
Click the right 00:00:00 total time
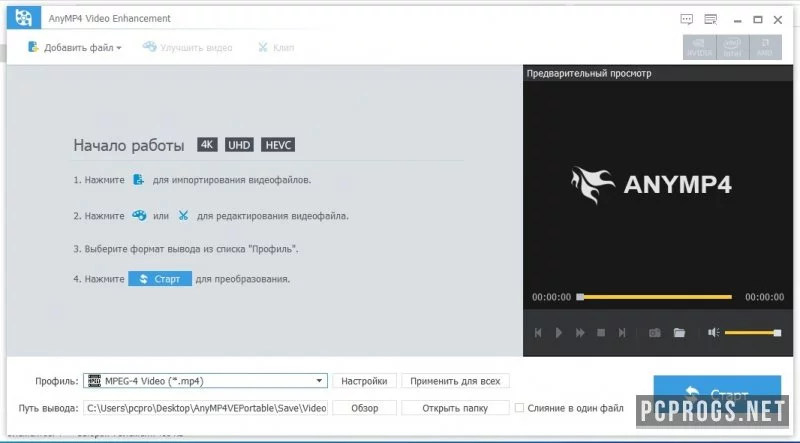tap(764, 297)
